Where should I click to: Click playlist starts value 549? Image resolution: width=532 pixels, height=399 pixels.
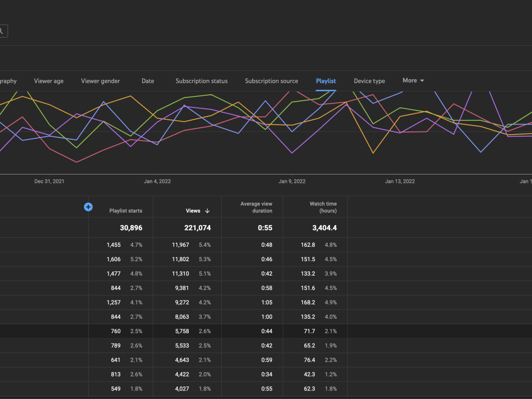(x=115, y=389)
